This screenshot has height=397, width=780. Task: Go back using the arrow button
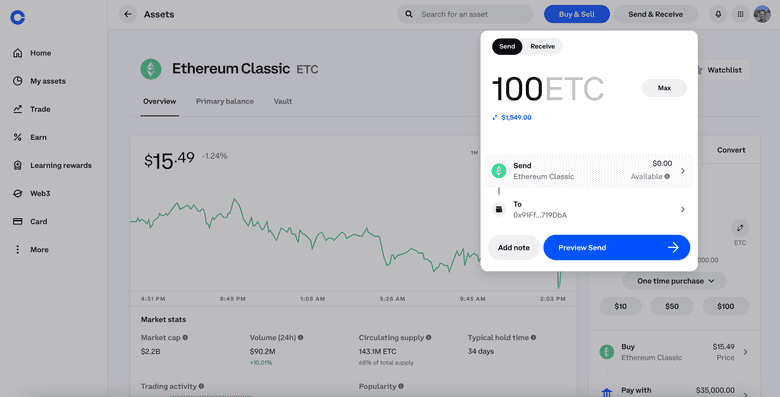(x=128, y=14)
